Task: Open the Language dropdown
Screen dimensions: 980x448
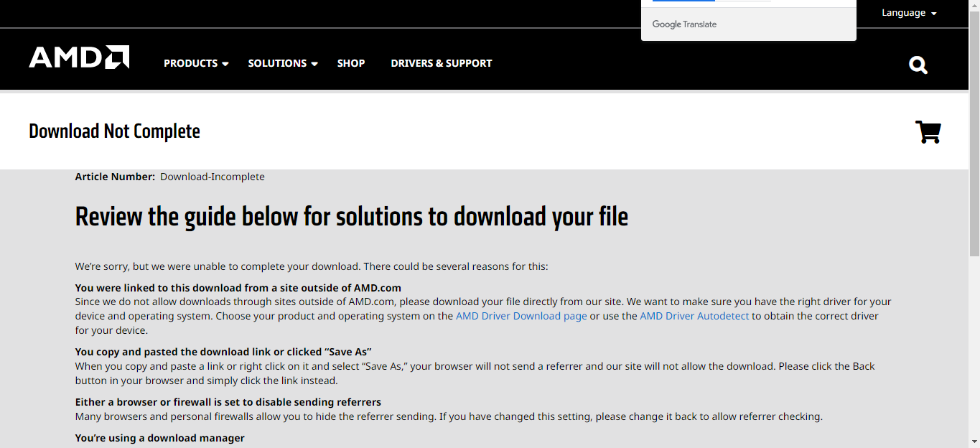Action: pos(909,13)
